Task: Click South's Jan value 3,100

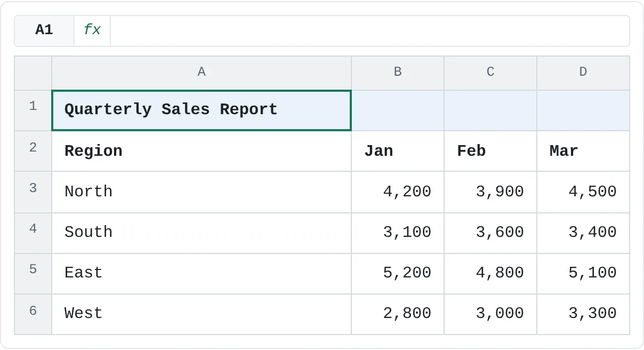Action: [x=398, y=233]
